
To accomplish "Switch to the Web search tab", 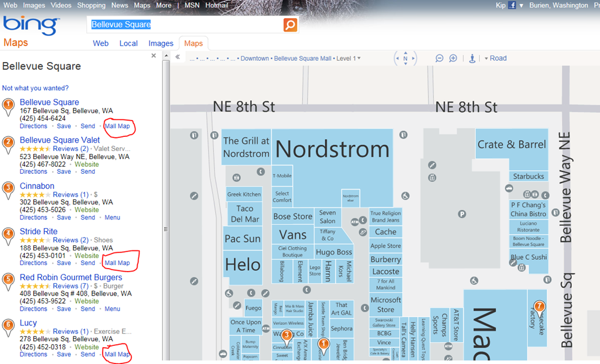I will click(101, 43).
